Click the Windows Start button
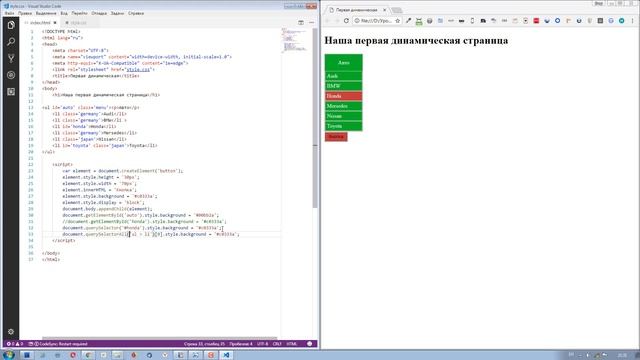Viewport: 640px width, 360px height. 9,355
